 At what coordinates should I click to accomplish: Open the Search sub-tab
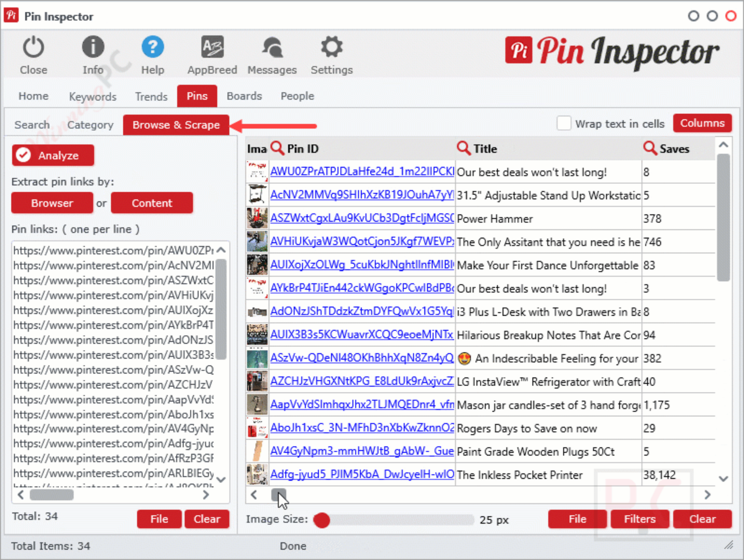(32, 125)
